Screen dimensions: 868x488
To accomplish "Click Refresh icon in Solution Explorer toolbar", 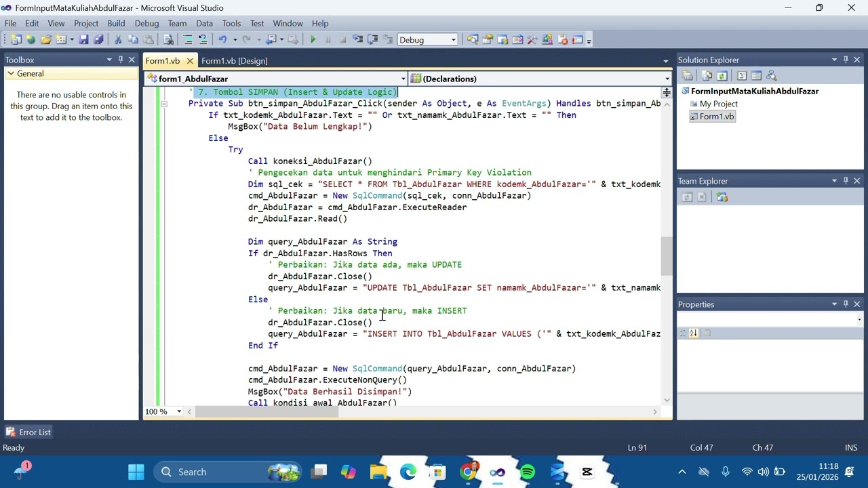I will point(722,76).
